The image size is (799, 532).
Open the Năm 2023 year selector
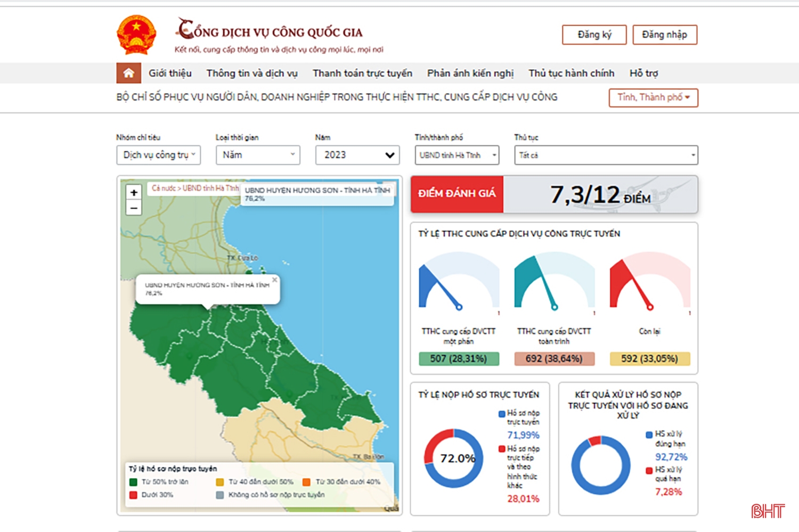coord(357,155)
